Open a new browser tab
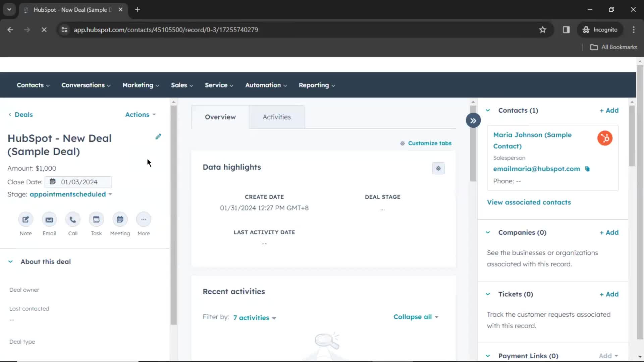Image resolution: width=644 pixels, height=362 pixels. click(138, 10)
